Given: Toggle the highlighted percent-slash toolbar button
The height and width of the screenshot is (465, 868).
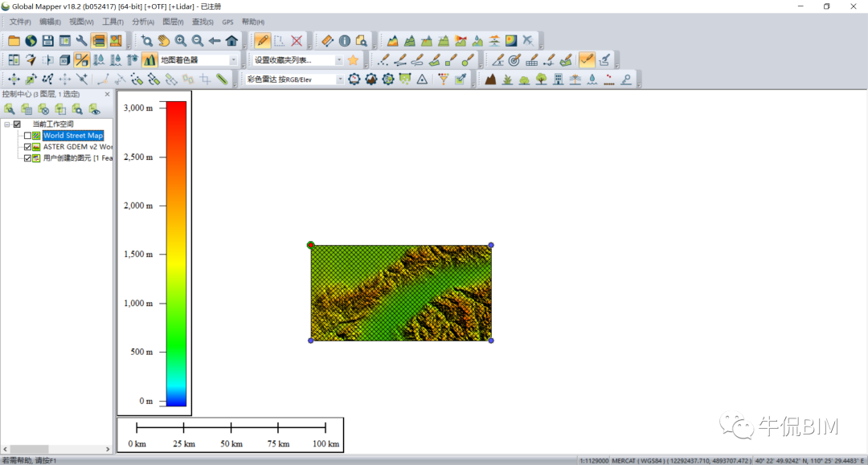Looking at the screenshot, I should pos(81,59).
